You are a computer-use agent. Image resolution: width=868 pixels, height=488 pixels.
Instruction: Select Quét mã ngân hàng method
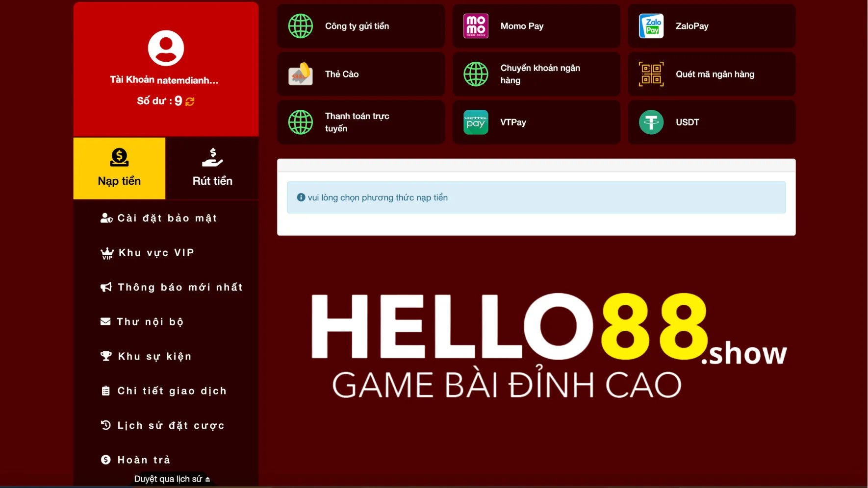(712, 74)
